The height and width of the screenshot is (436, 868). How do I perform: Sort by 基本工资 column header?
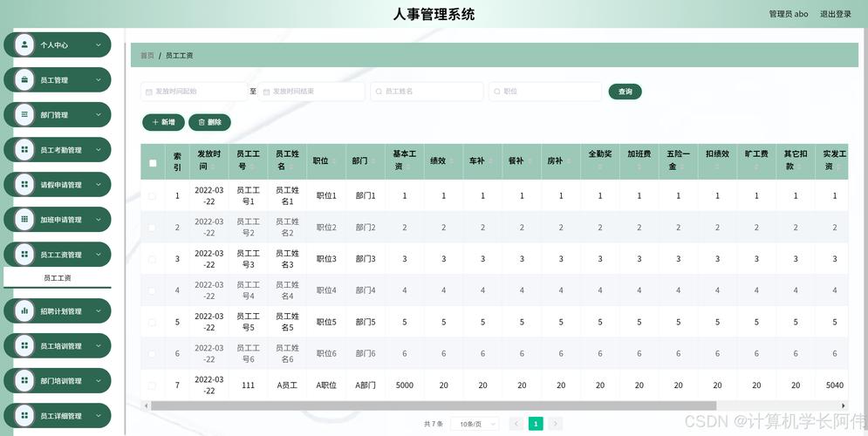pyautogui.click(x=405, y=160)
